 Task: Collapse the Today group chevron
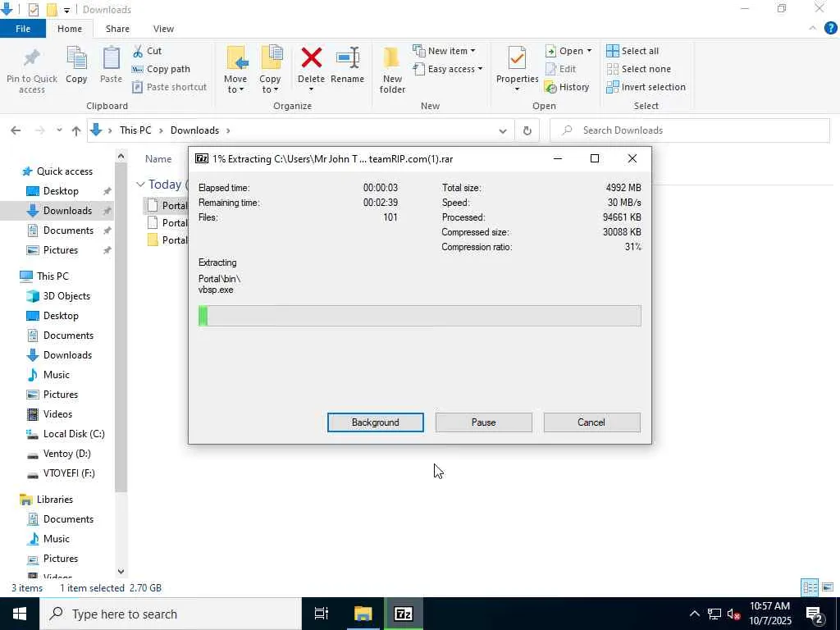(140, 185)
